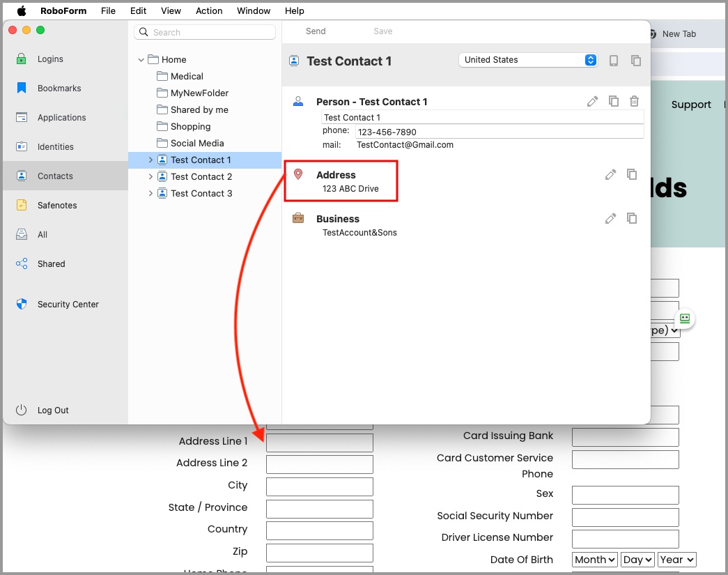728x575 pixels.
Task: Open the Year date of birth dropdown
Action: (677, 560)
